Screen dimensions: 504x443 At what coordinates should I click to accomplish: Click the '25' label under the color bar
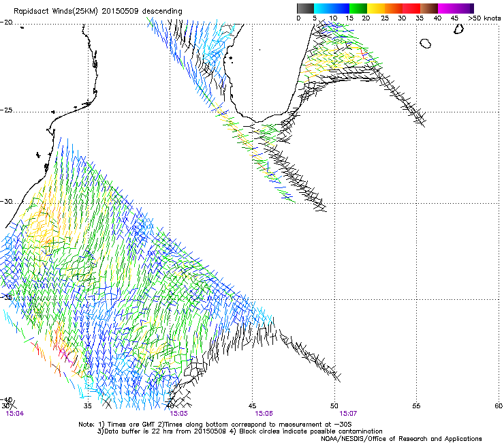click(385, 18)
